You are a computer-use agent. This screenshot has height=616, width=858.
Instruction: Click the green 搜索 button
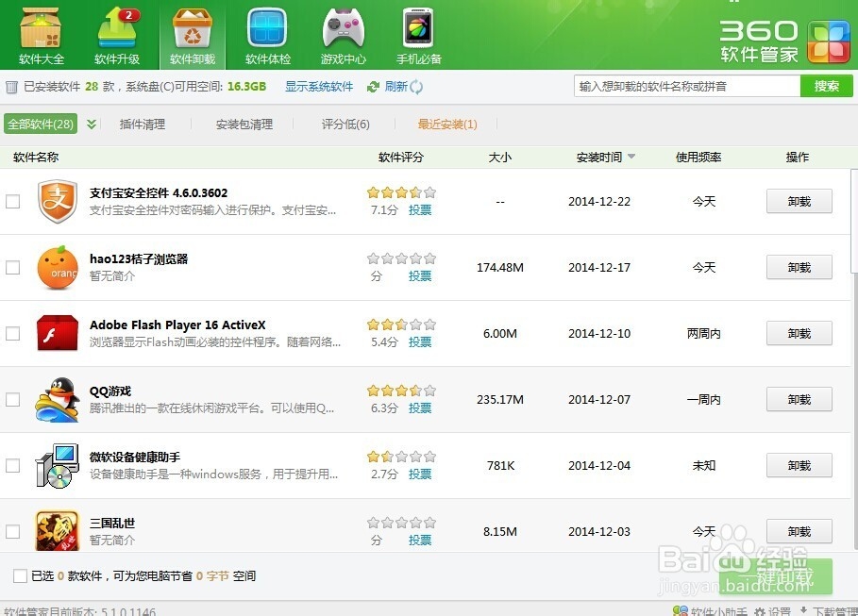826,86
